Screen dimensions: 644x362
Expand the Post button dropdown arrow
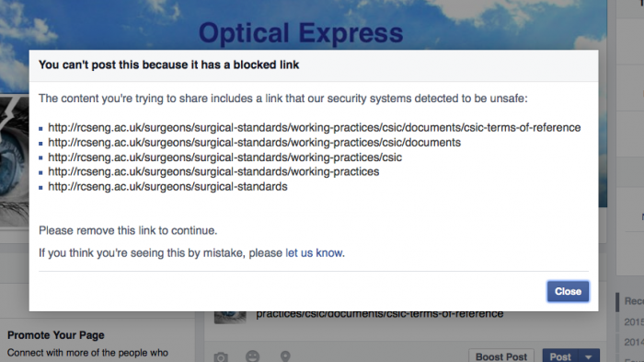(589, 356)
